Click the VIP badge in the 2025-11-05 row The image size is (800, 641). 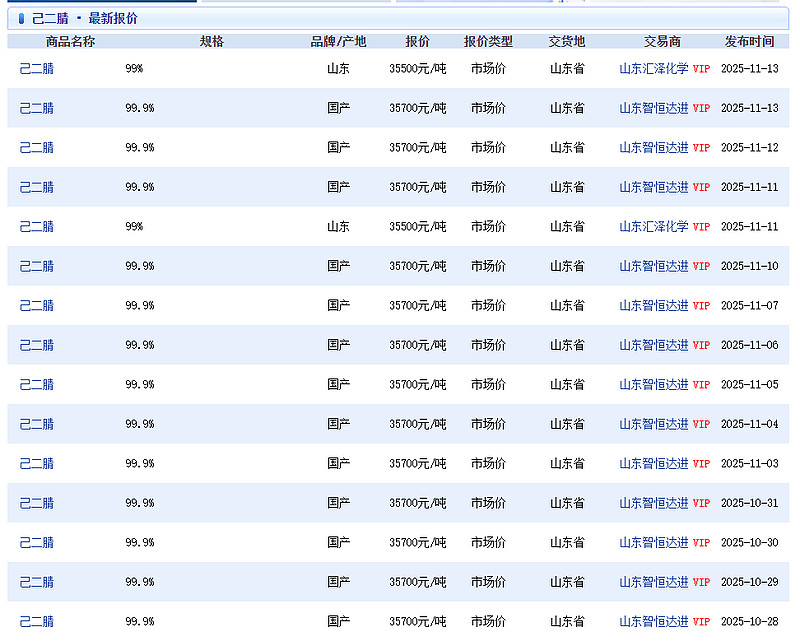pyautogui.click(x=702, y=384)
